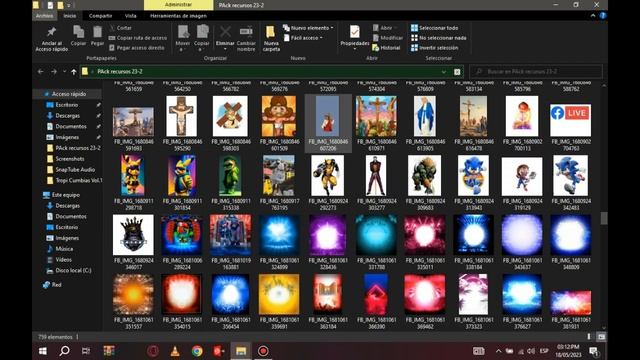Go up one folder level
640x360 pixels.
point(73,72)
